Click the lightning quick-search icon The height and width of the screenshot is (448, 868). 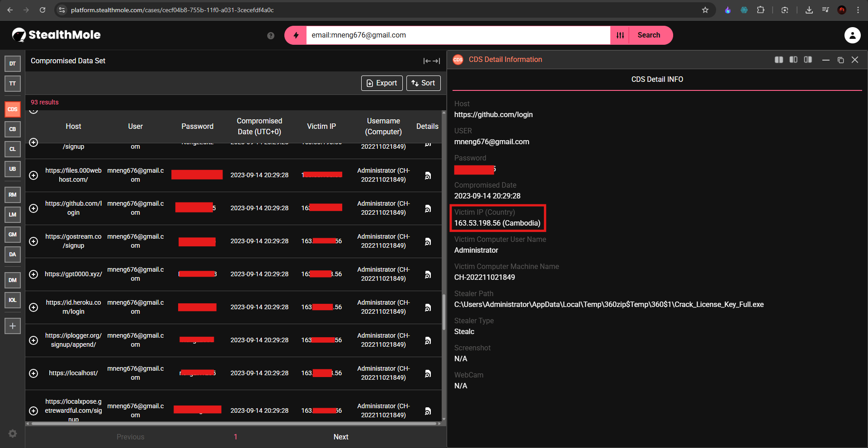pyautogui.click(x=296, y=35)
